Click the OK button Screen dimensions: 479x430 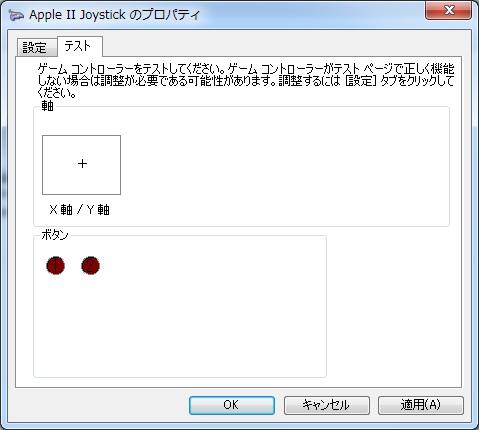[x=232, y=405]
